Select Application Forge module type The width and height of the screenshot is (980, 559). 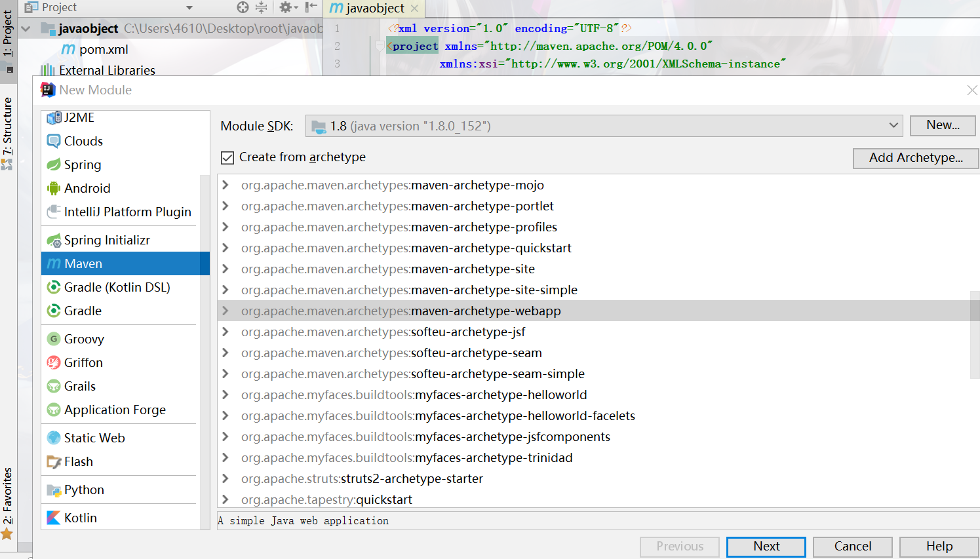pos(121,410)
